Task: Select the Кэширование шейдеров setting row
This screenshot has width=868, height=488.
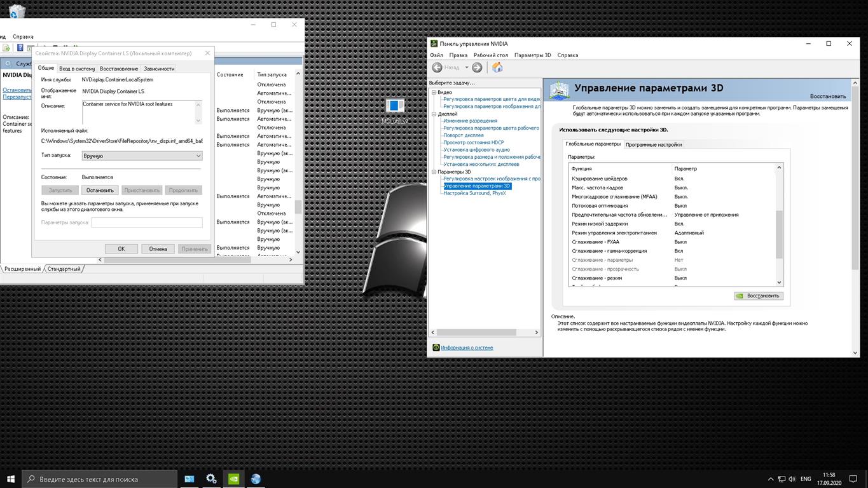Action: (x=672, y=179)
